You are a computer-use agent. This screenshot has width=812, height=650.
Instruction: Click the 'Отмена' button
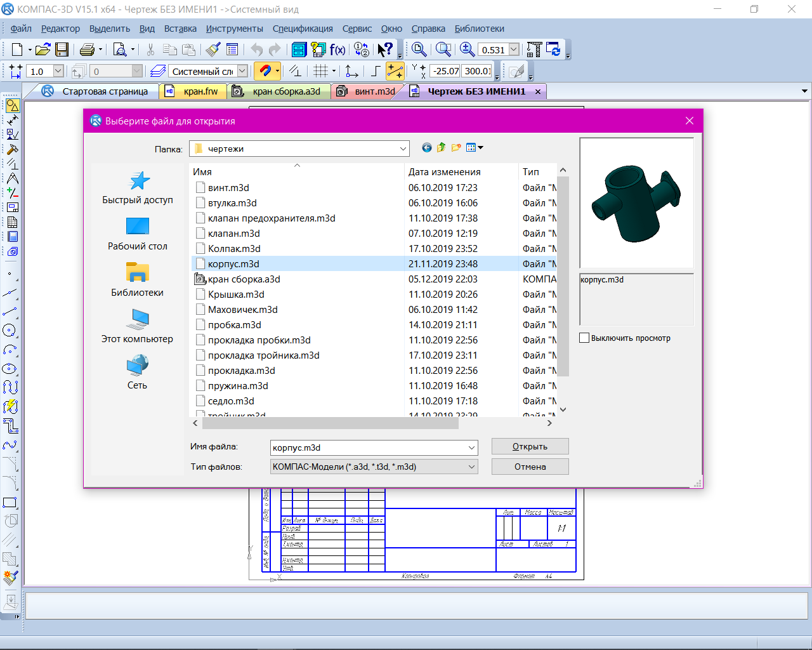[x=530, y=467]
